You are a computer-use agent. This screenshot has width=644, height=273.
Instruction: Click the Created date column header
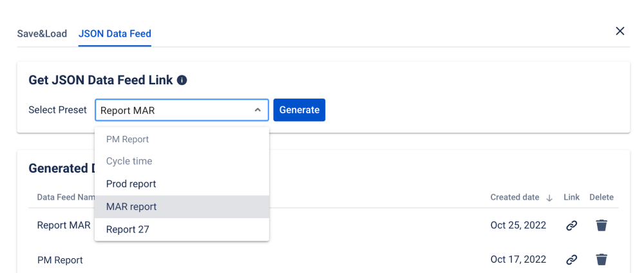[x=515, y=197]
